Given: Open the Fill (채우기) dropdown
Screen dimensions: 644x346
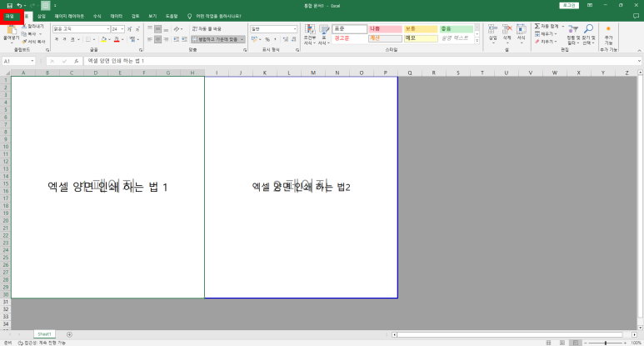Looking at the screenshot, I should [x=546, y=33].
